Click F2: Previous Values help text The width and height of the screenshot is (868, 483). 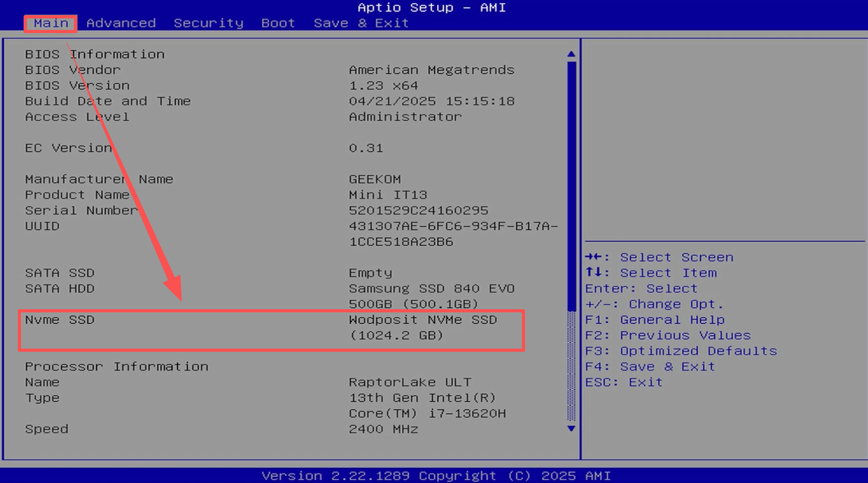[668, 335]
